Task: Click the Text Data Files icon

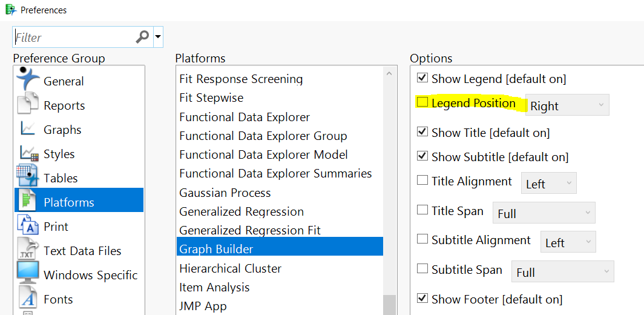Action: click(x=28, y=250)
